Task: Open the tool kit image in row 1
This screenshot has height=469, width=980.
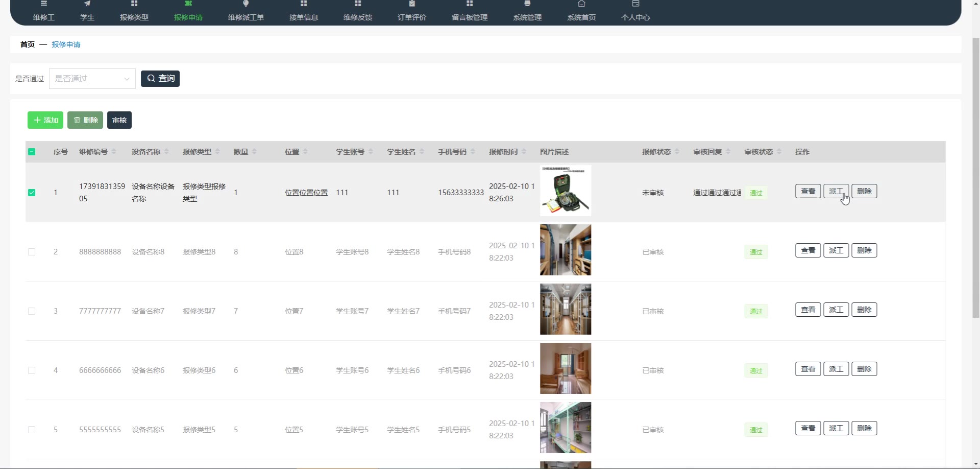Action: 566,191
